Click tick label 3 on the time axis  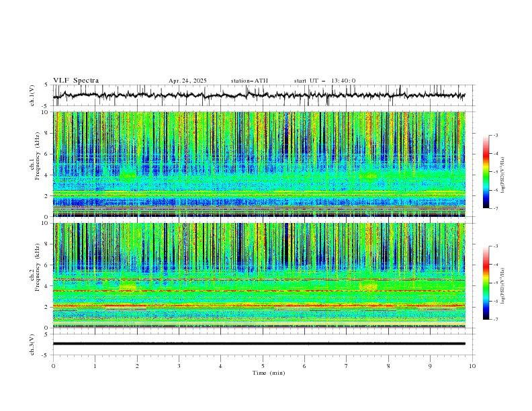[179, 366]
